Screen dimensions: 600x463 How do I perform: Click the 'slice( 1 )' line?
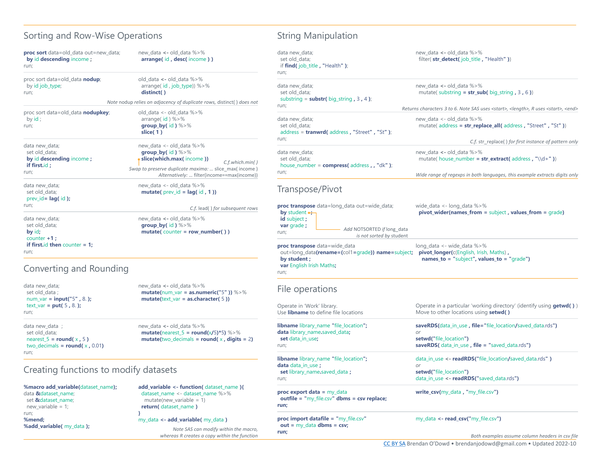pos(152,132)
